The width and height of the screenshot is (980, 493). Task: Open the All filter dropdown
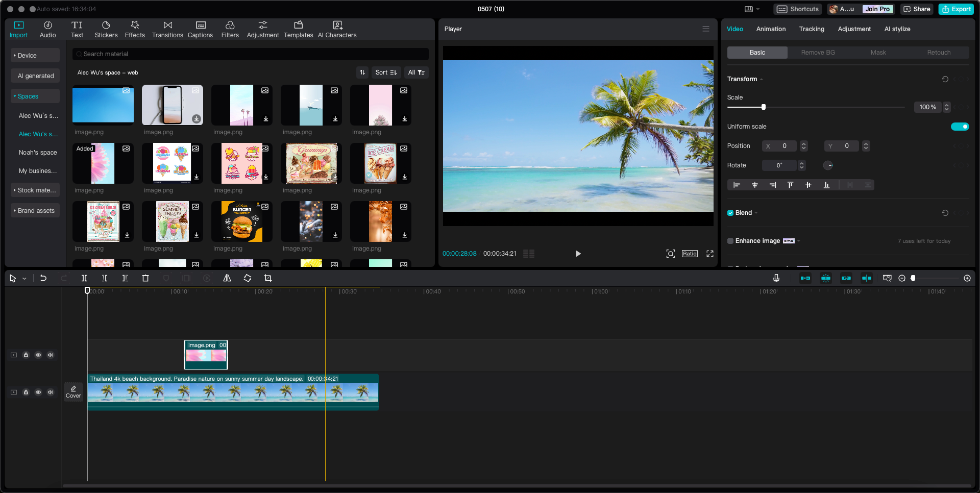coord(416,72)
